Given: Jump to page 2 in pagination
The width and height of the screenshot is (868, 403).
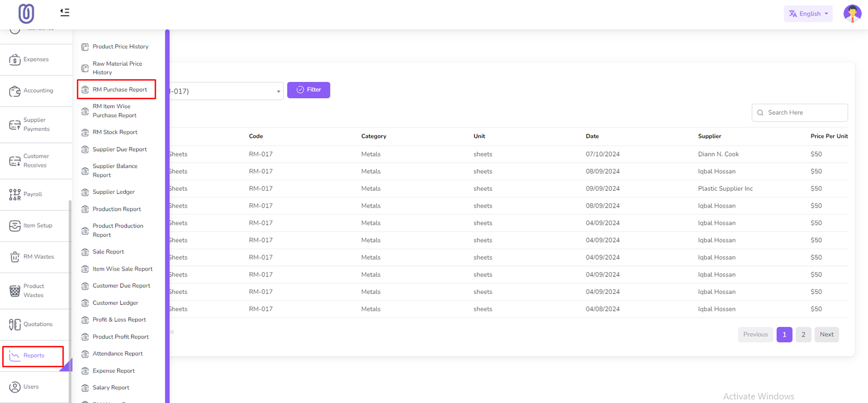Looking at the screenshot, I should (x=803, y=335).
